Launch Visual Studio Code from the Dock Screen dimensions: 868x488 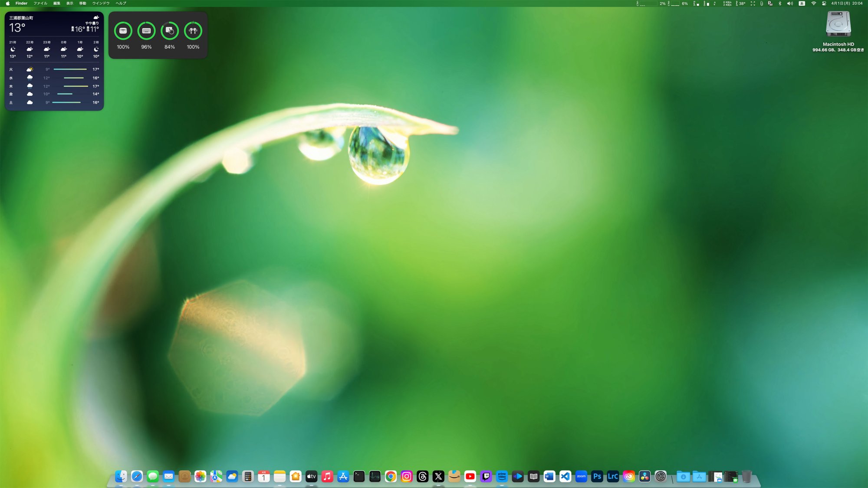coord(565,476)
